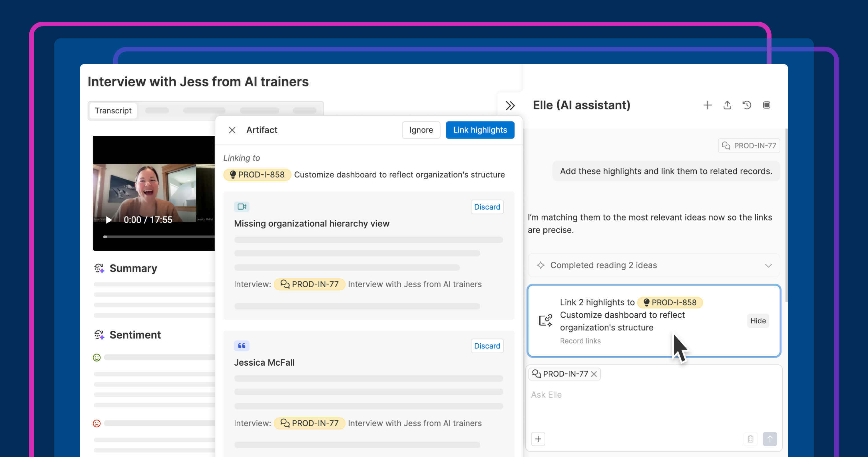868x457 pixels.
Task: Click the attach plus button below Ask Elle
Action: pyautogui.click(x=538, y=439)
